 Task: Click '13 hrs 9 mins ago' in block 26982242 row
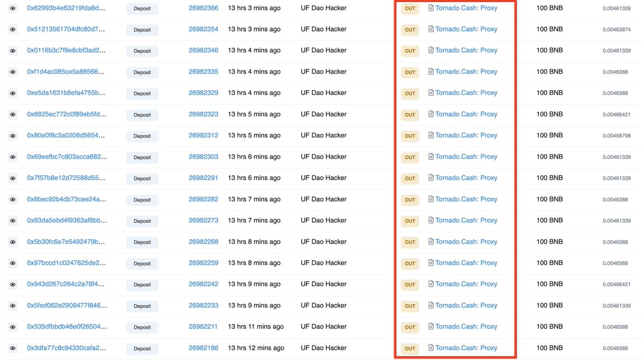click(254, 284)
